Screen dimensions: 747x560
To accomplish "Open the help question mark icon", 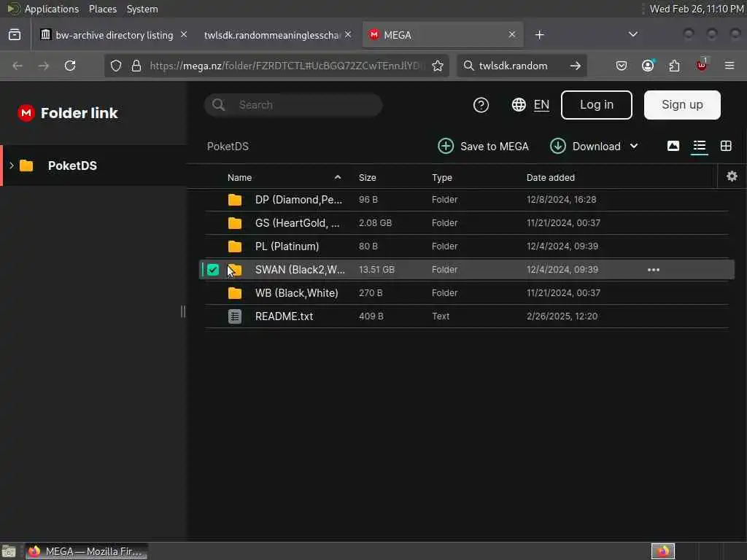I will click(481, 105).
